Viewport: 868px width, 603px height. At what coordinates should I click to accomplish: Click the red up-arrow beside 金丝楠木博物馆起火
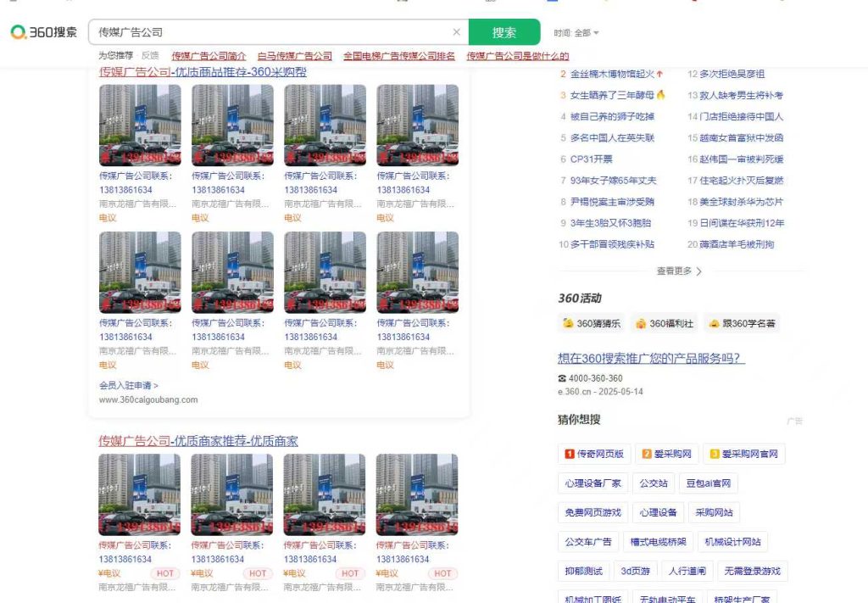[x=659, y=74]
